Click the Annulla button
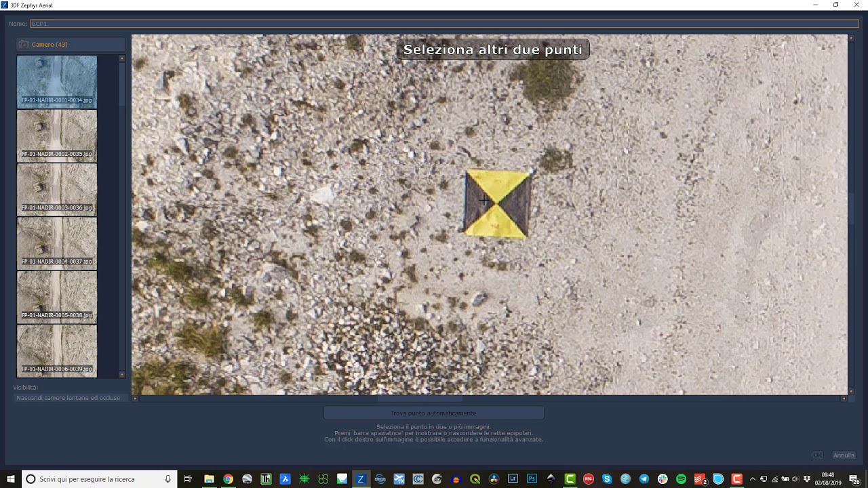The height and width of the screenshot is (488, 868). [x=844, y=455]
